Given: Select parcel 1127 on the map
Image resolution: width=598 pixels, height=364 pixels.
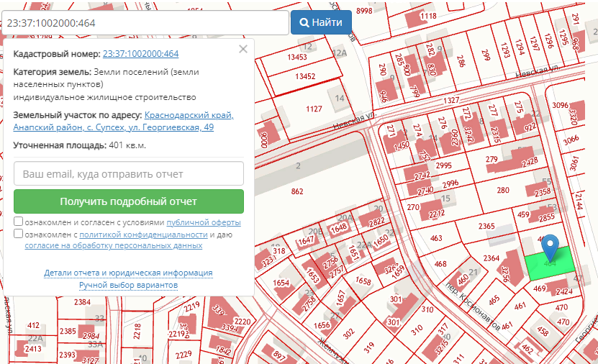Looking at the screenshot, I should pos(314,109).
